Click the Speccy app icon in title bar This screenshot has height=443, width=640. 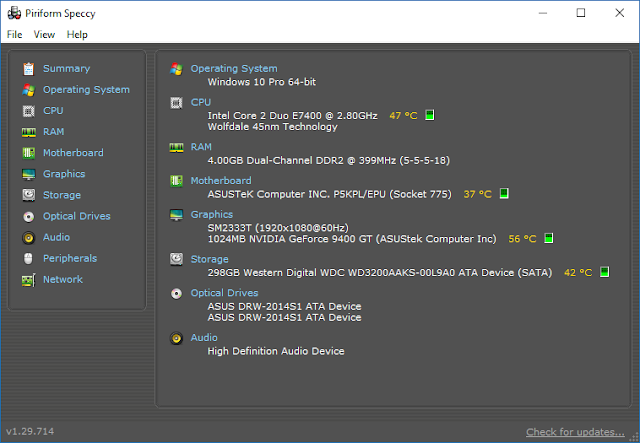point(14,13)
